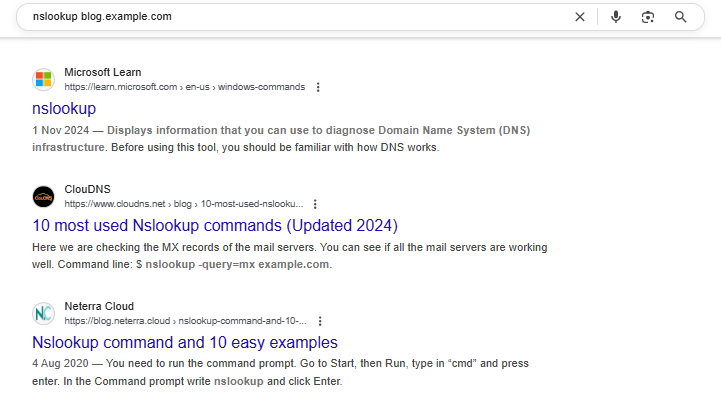The height and width of the screenshot is (411, 721).
Task: Click the ClouDNS site favicon
Action: coord(43,196)
